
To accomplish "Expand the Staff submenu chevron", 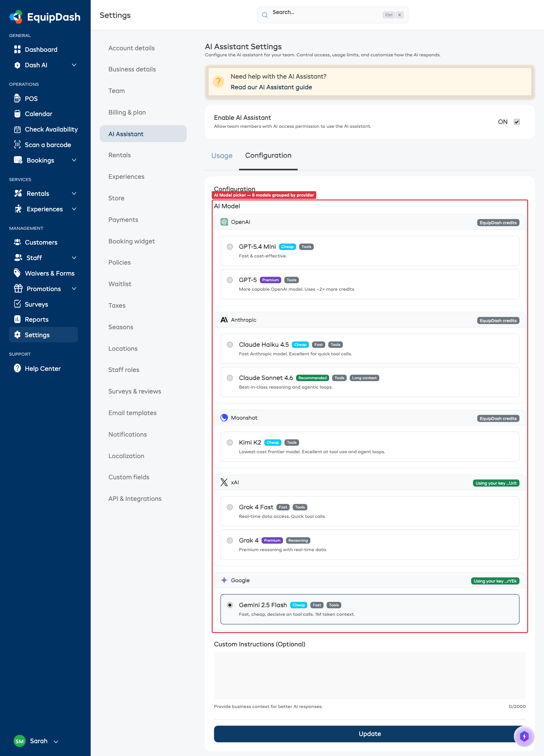I will pyautogui.click(x=74, y=258).
